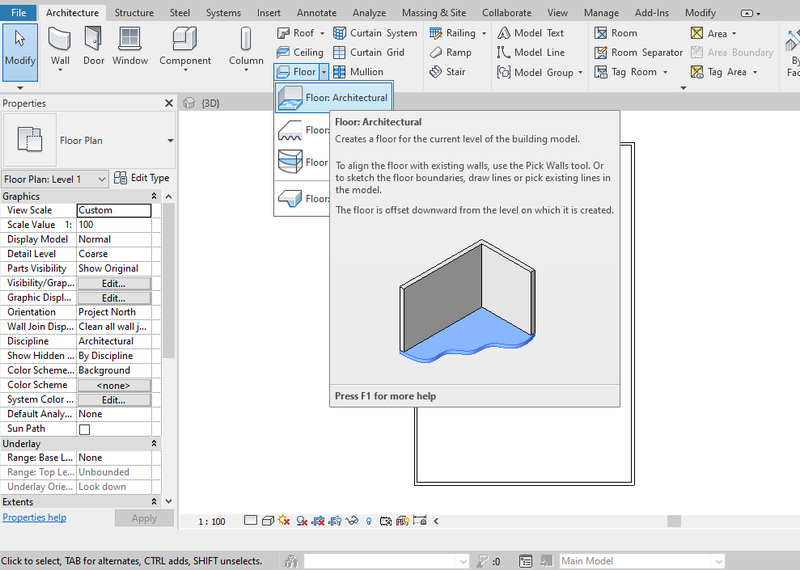Toggle Reveal Constraints icon
Screen dimensions: 800x570
pyautogui.click(x=419, y=521)
